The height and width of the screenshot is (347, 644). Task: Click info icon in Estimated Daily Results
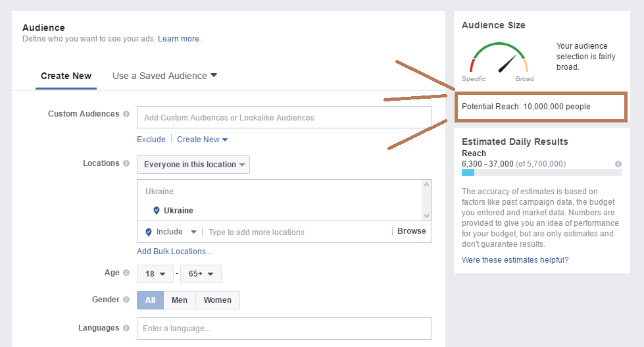point(618,164)
